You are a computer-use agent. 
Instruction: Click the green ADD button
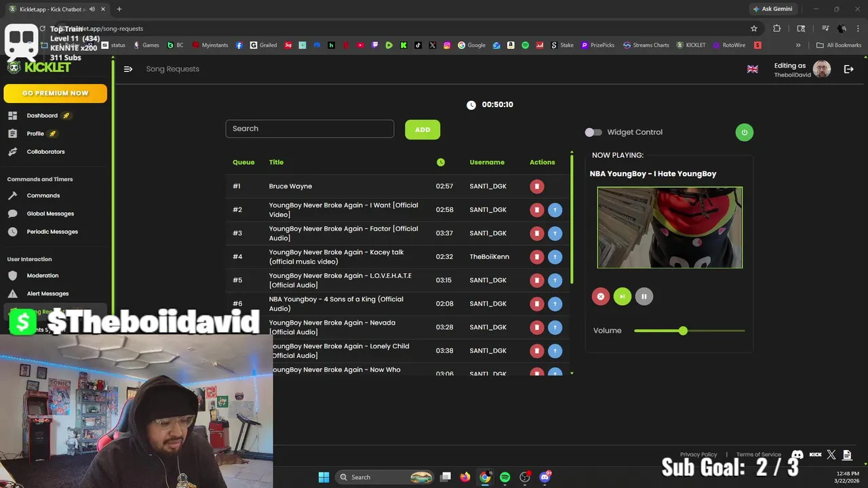422,129
